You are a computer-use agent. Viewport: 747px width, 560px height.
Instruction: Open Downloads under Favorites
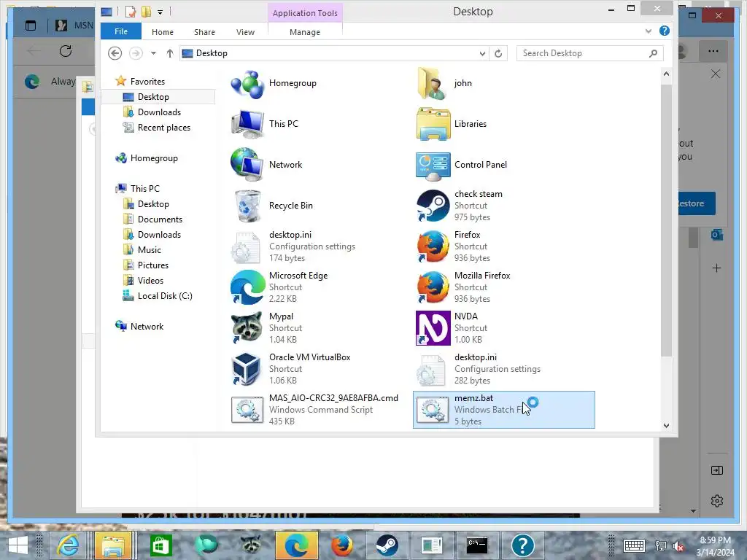point(159,112)
